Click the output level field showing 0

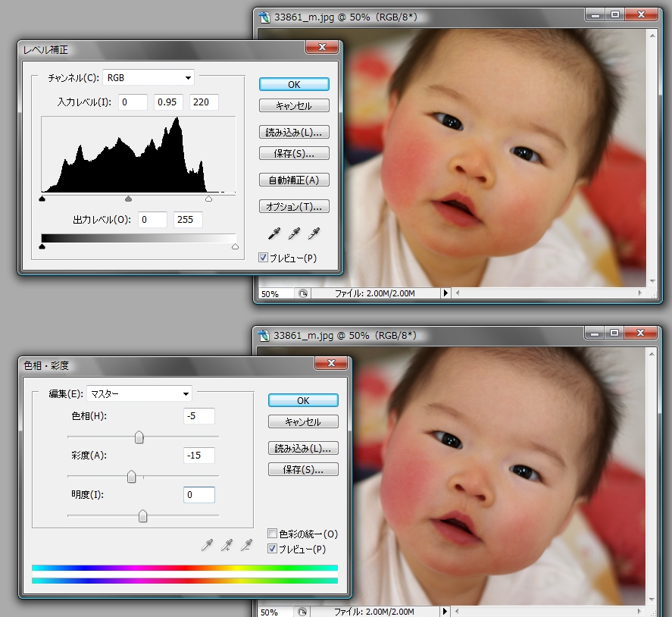(152, 220)
